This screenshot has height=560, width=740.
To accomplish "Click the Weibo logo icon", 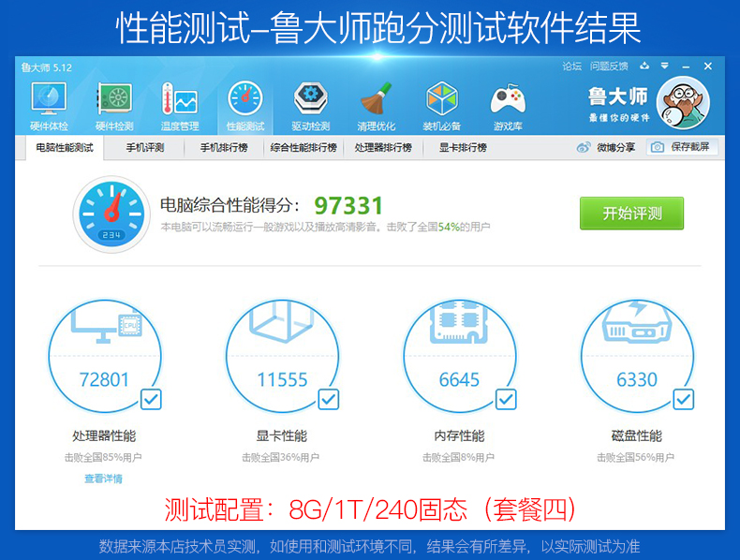I will [x=584, y=148].
